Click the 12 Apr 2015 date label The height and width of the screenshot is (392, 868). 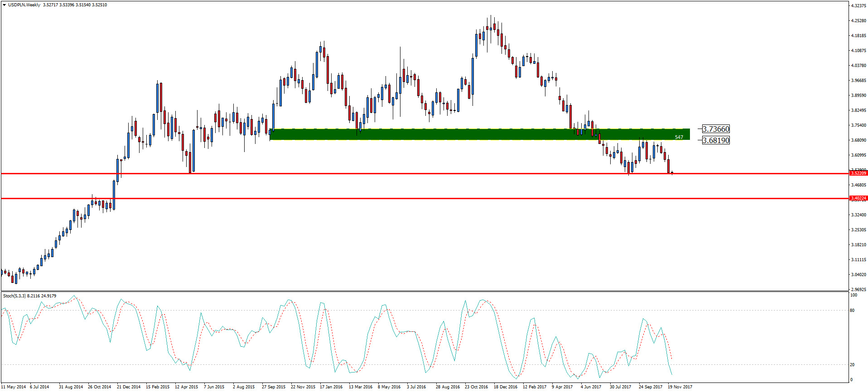tap(187, 387)
